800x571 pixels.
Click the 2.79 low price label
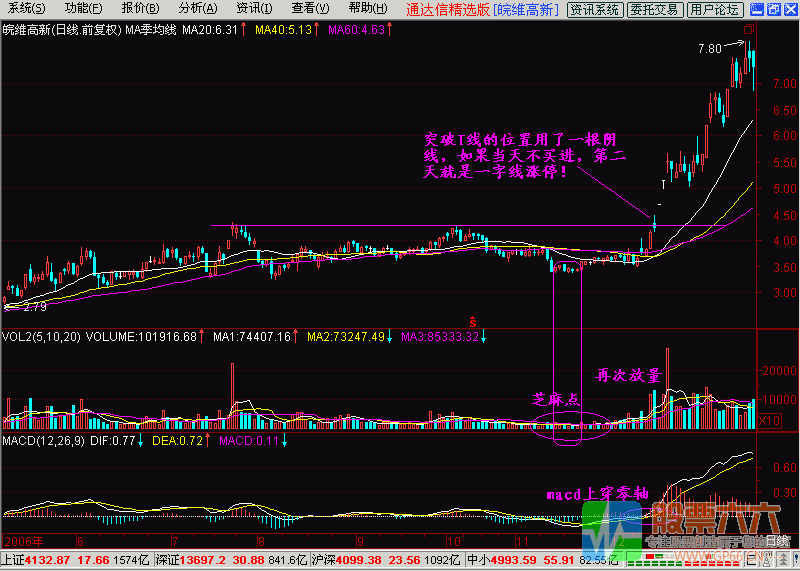34,307
